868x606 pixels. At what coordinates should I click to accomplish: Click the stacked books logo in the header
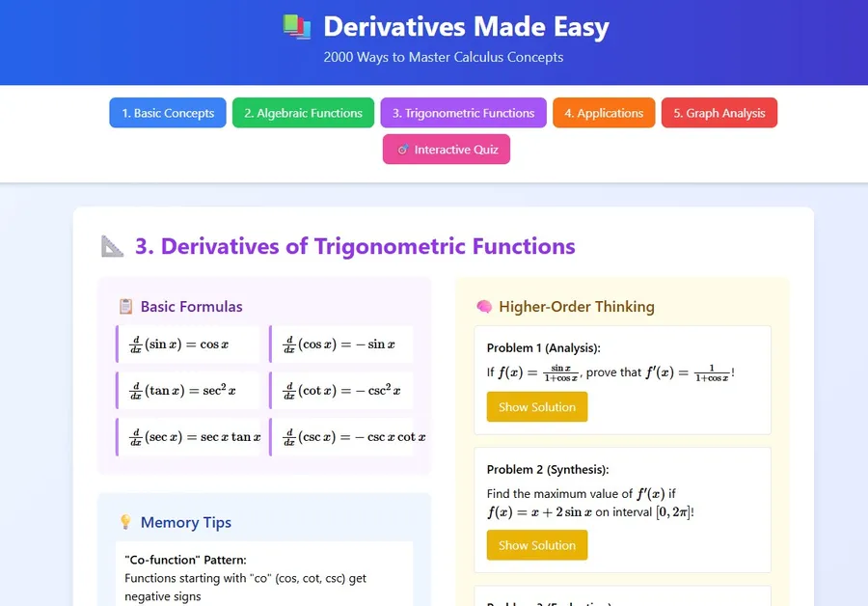click(x=298, y=26)
